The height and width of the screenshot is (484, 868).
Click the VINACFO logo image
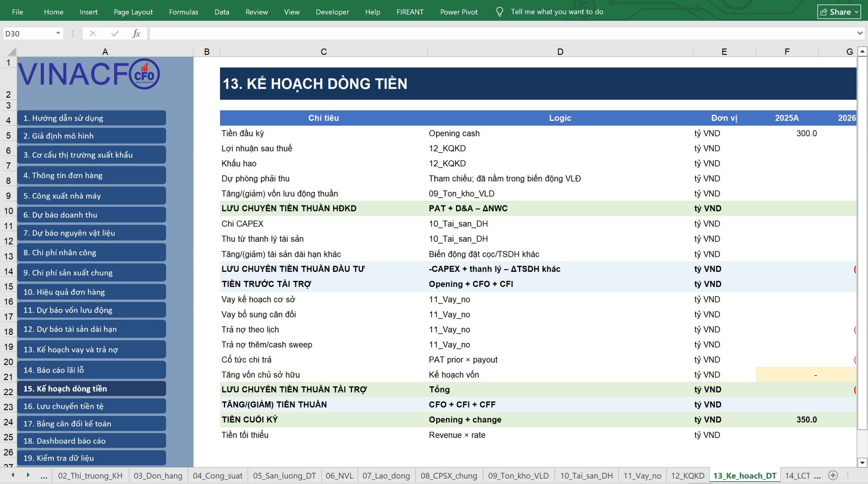[89, 74]
